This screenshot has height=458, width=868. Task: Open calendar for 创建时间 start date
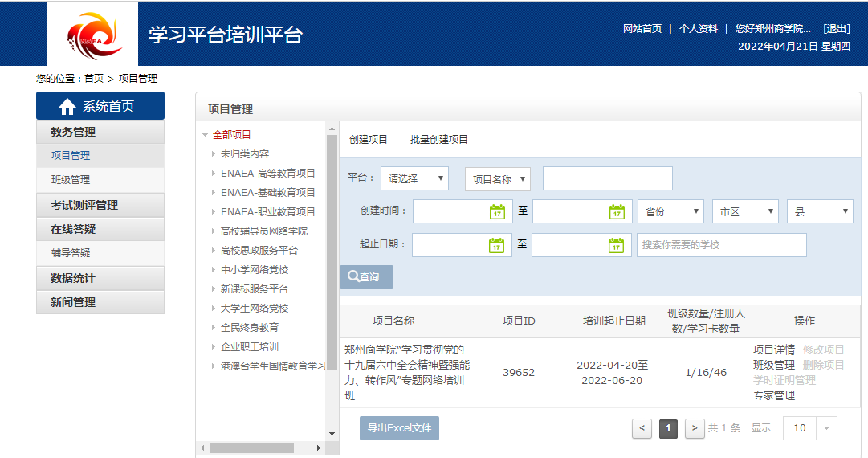point(497,212)
